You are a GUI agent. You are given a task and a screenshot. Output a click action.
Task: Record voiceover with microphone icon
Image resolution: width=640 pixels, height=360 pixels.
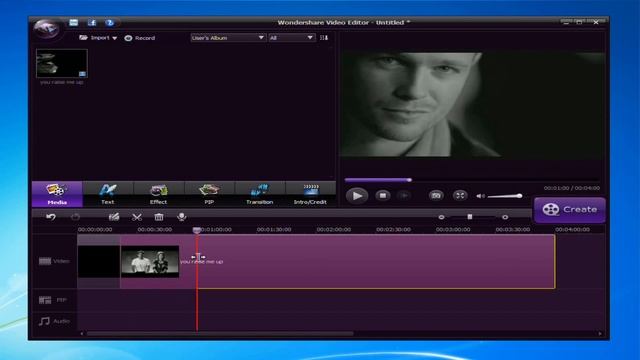click(x=182, y=217)
